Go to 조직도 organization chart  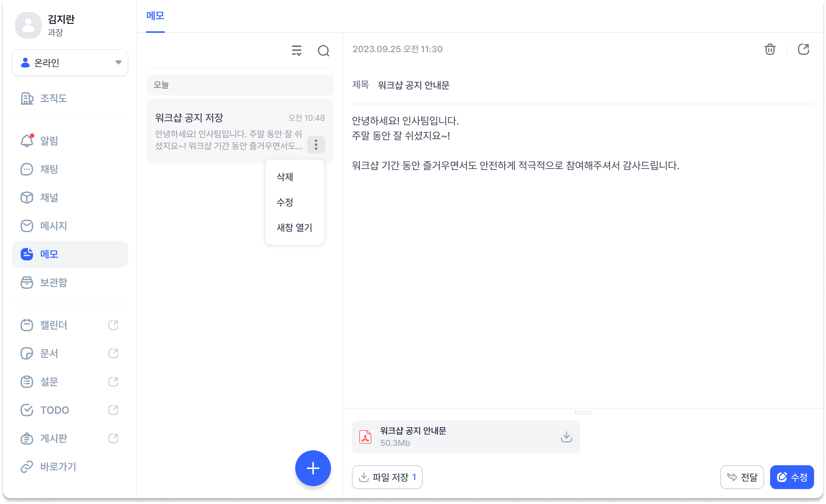(53, 98)
